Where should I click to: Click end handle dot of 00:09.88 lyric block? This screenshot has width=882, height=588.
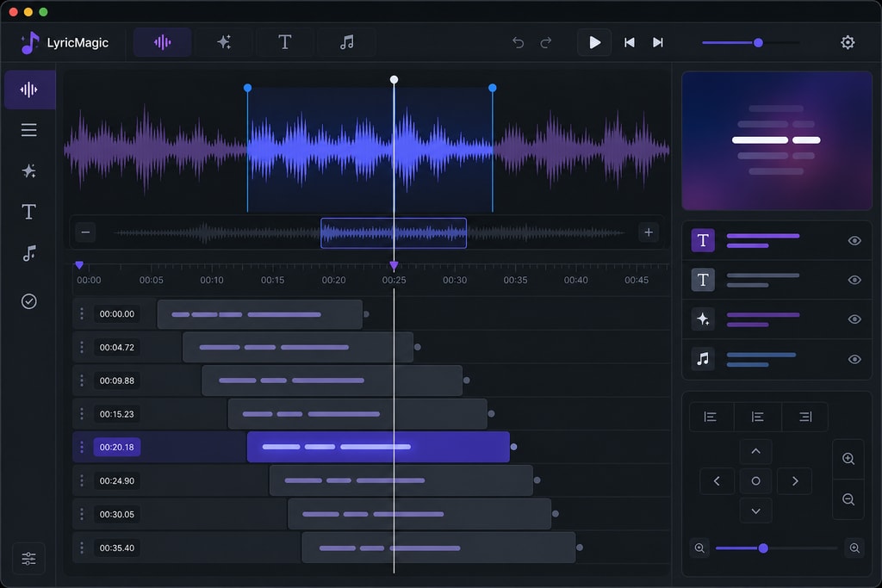tap(466, 380)
